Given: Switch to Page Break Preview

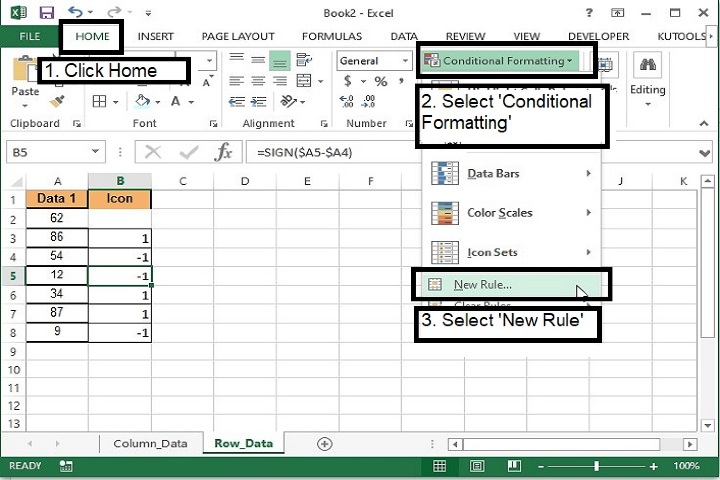Looking at the screenshot, I should coord(514,467).
